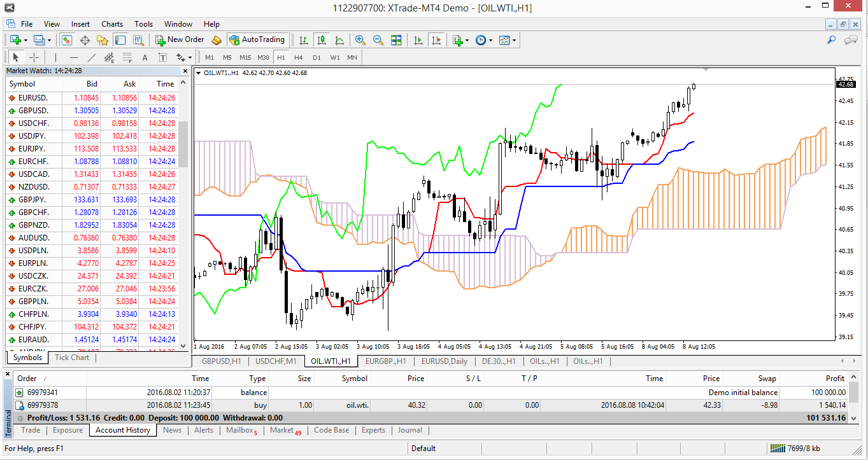Select the crosshair tool

(34, 57)
